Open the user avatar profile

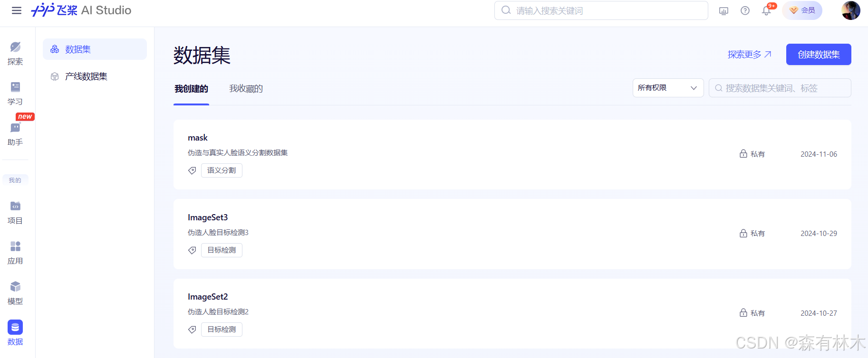(x=850, y=10)
